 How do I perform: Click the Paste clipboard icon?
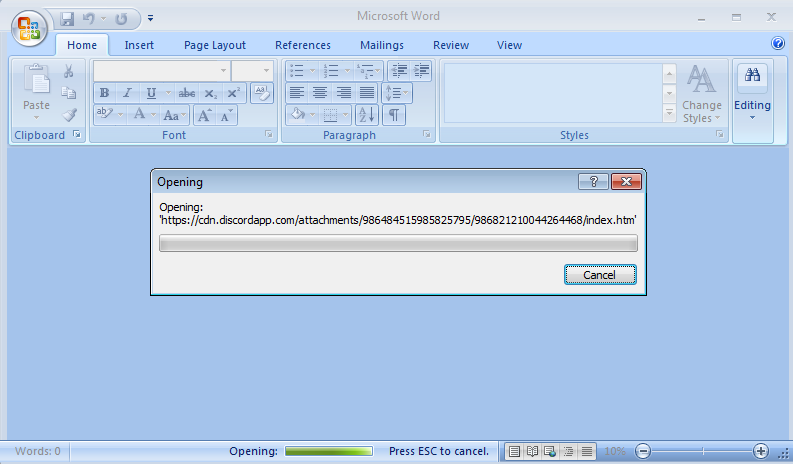[x=36, y=80]
